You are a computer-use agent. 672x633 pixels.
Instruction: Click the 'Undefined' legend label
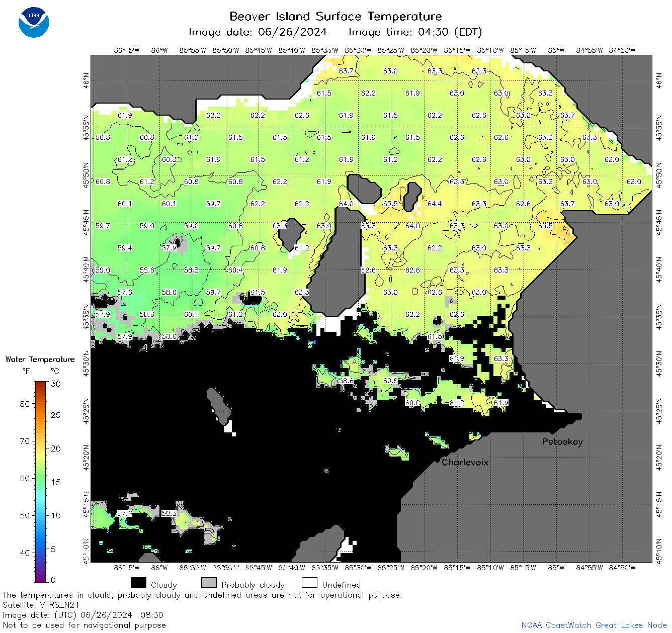click(342, 585)
